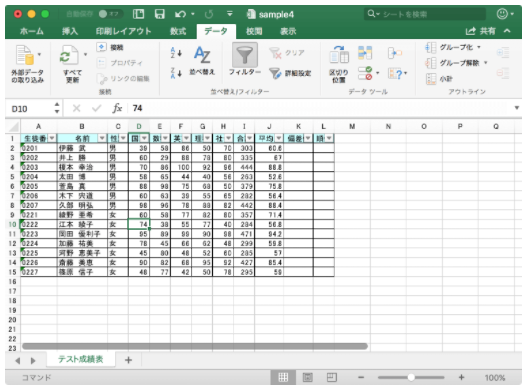Expand the formula bar chevron

517,108
